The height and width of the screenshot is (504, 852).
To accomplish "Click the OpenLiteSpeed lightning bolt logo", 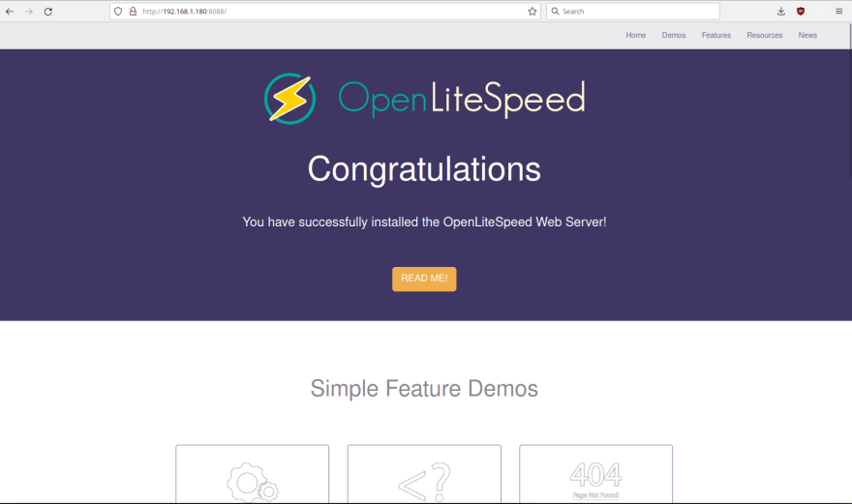I will (x=289, y=99).
